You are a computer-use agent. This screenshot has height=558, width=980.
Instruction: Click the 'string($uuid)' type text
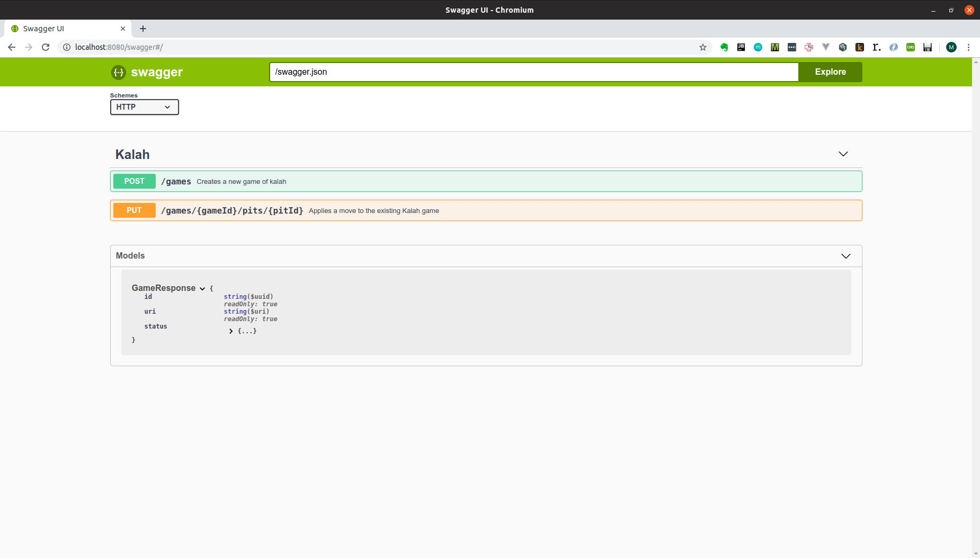[248, 297]
